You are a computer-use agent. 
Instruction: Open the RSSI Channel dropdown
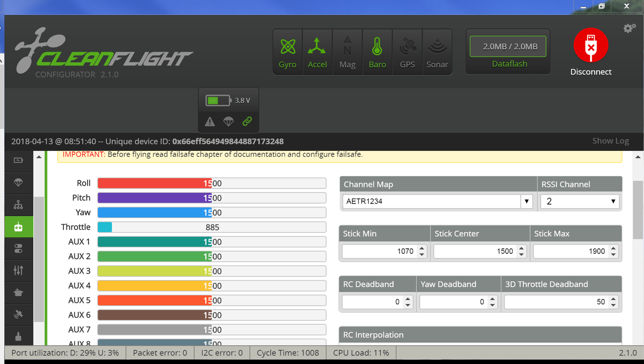580,202
